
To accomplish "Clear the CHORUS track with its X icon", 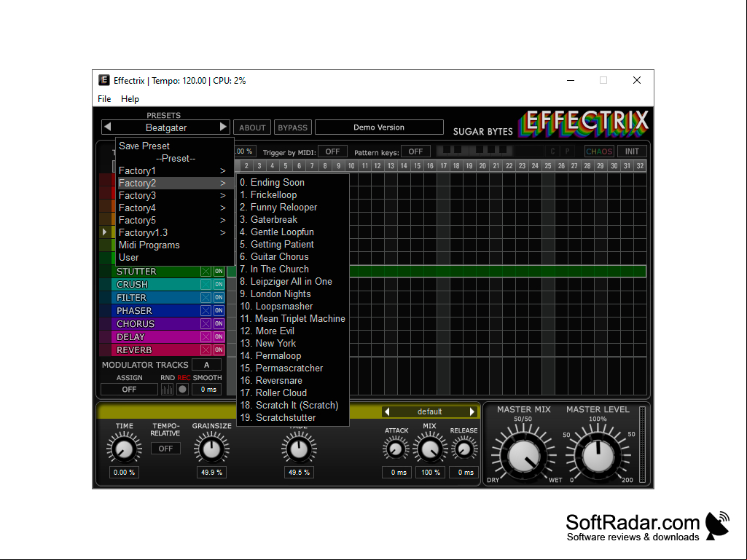I will (206, 324).
